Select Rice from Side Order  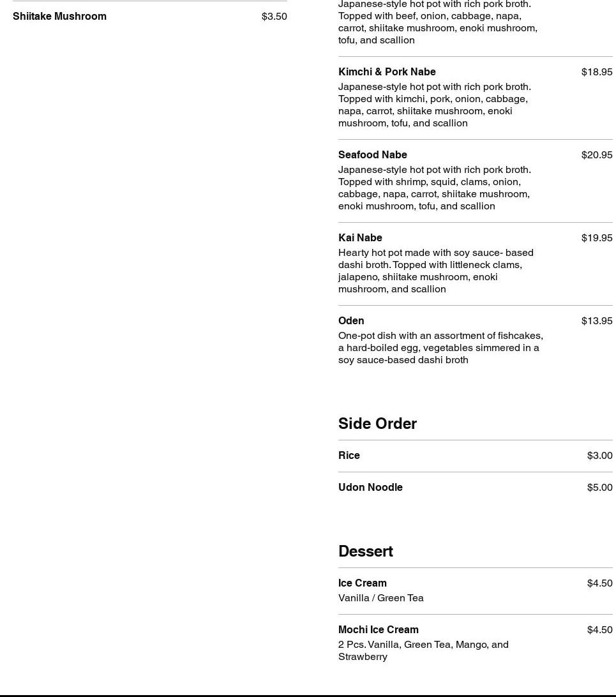tap(349, 455)
